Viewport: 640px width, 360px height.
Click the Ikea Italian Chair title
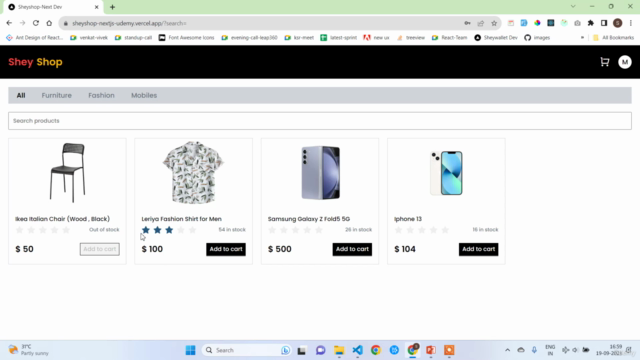[x=62, y=219]
